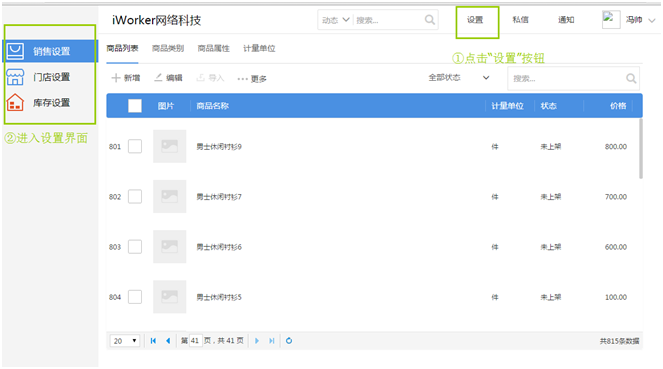Click the thumbnail of product 801
This screenshot has height=369, width=663.
pos(170,146)
